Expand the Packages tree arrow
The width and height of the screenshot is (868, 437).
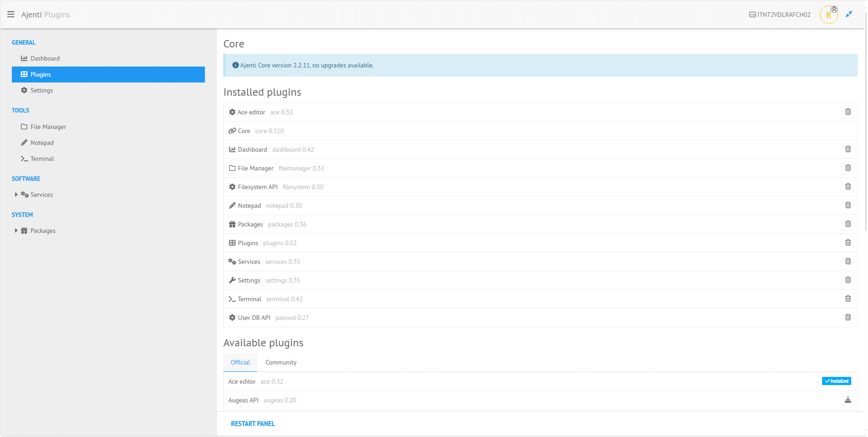(16, 231)
